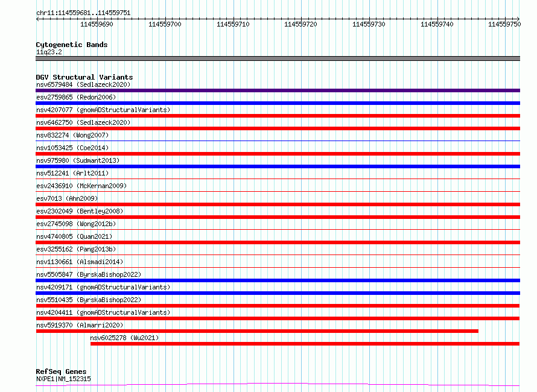Screen dimensions: 537x392
Task: Click the red bar under nsv5510435
Action: click(x=278, y=306)
